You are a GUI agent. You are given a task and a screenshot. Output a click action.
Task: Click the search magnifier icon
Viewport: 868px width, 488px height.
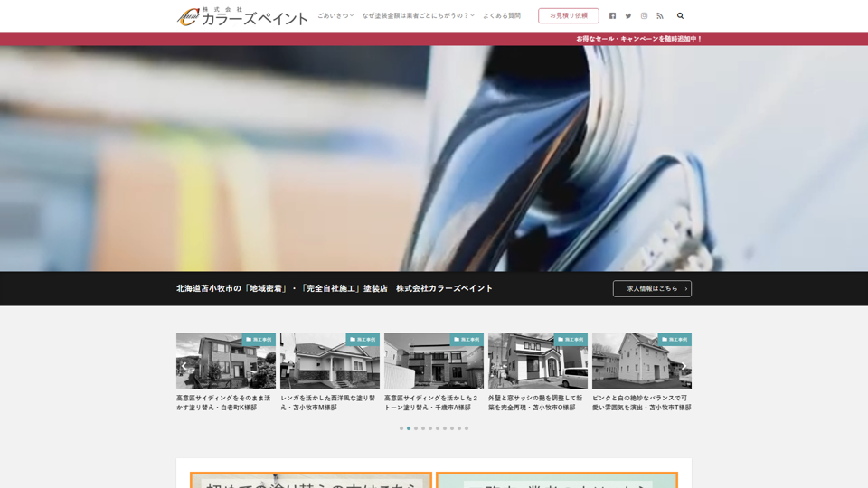point(680,15)
